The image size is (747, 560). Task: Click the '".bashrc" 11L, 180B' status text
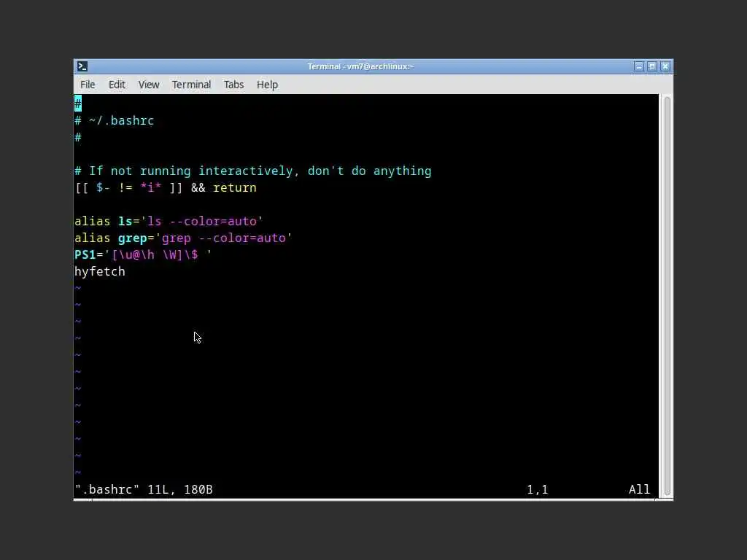[144, 489]
